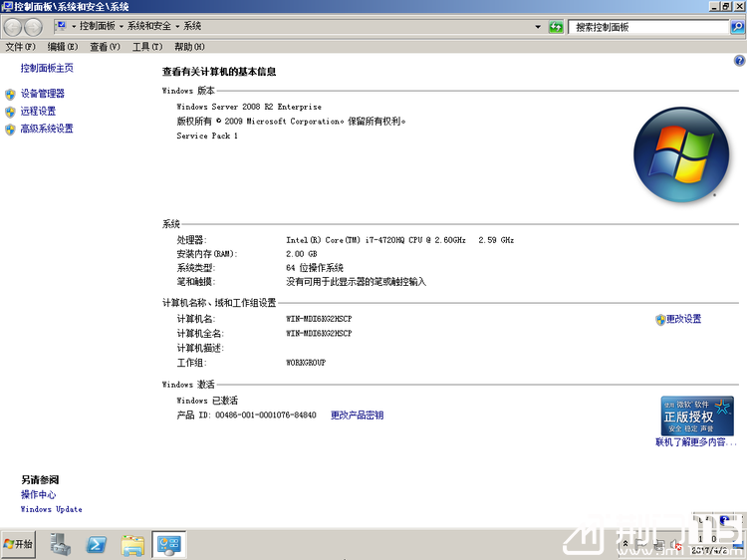
Task: Open Server Manager from the taskbar
Action: point(61,544)
